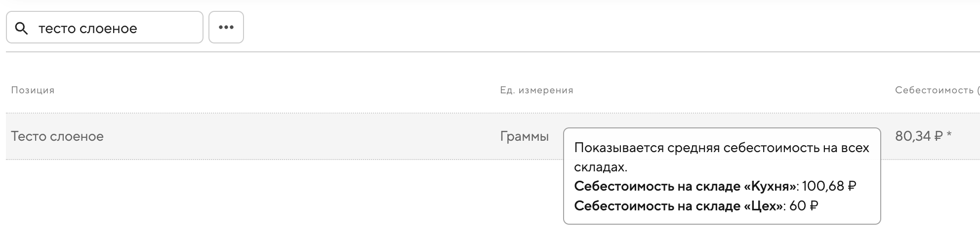Click the «Цех» warehouse name in tooltip

[x=764, y=205]
